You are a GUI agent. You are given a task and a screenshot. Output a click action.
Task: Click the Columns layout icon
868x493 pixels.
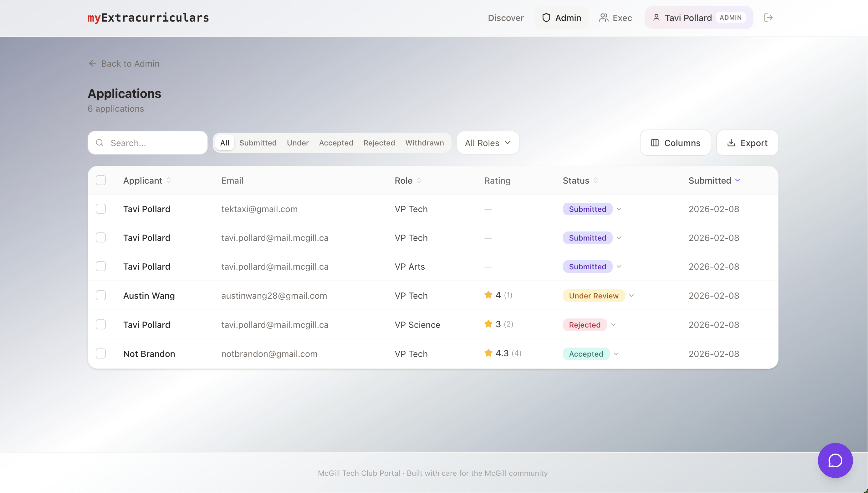[x=655, y=143]
